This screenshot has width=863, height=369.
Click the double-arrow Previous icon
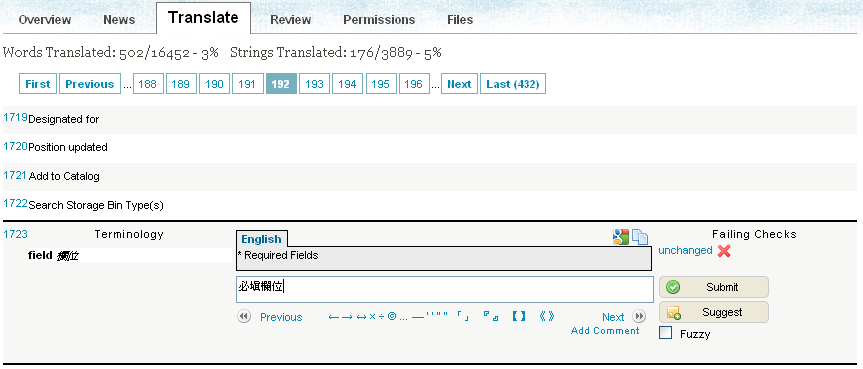point(244,317)
